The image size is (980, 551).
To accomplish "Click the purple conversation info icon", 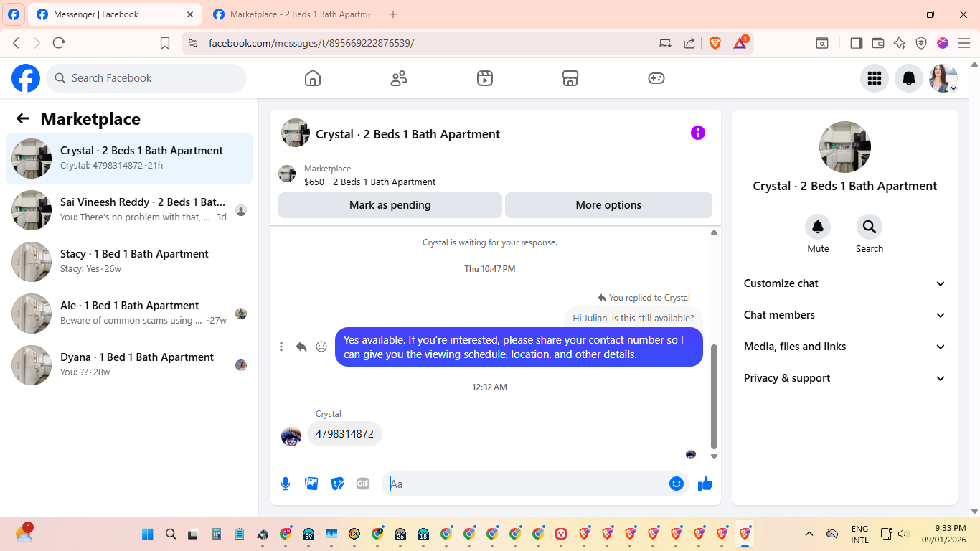I will [x=698, y=133].
